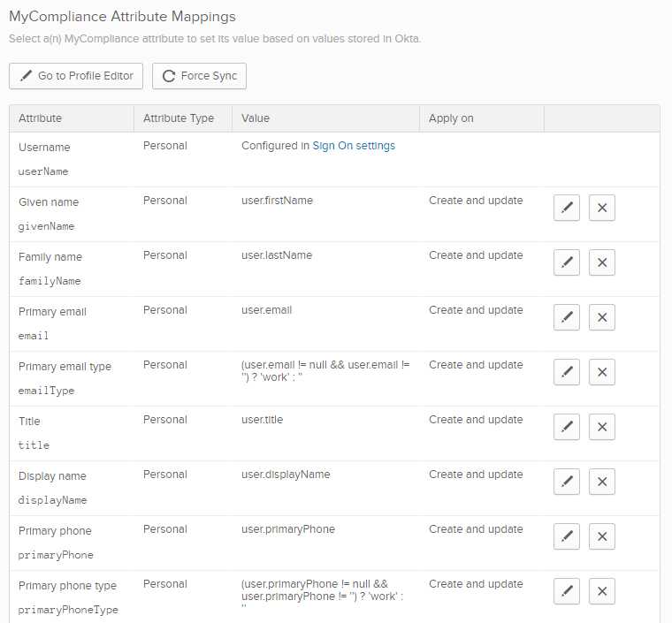Select the user.lastName value text
672x623 pixels.
click(277, 255)
